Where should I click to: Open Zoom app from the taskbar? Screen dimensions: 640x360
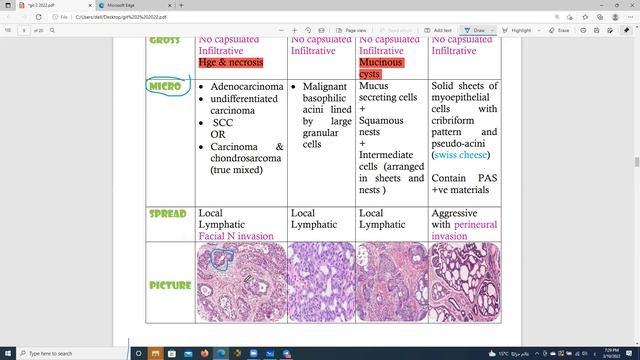[253, 353]
